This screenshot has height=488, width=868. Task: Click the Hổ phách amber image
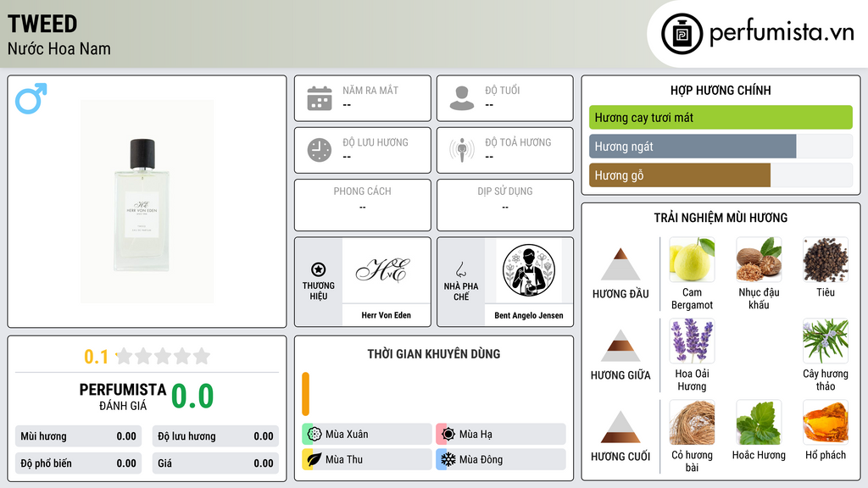826,423
